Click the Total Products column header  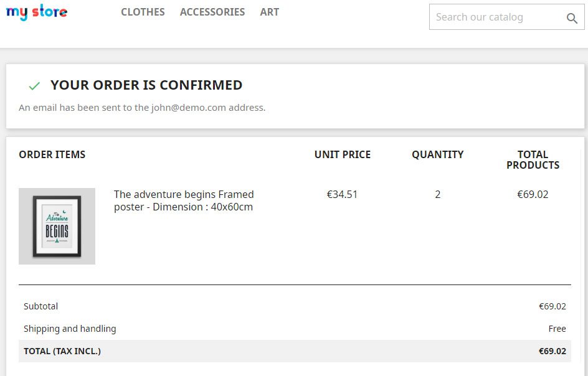pos(533,160)
